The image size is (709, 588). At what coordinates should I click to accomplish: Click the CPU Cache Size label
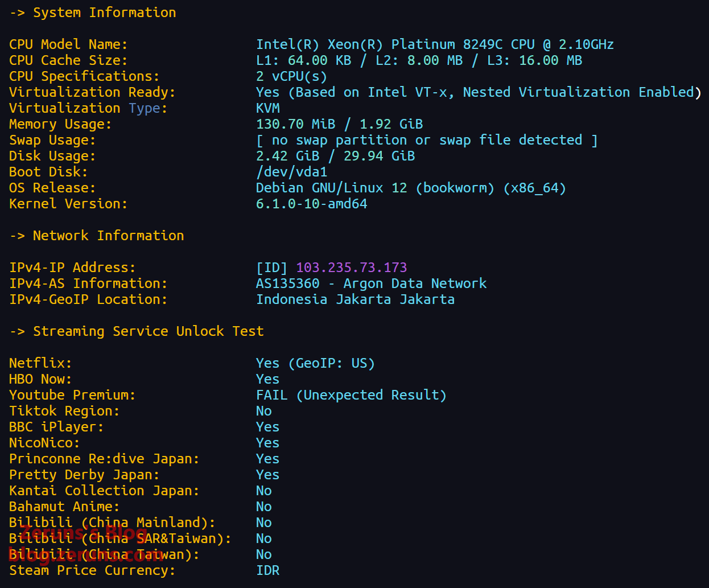[68, 60]
